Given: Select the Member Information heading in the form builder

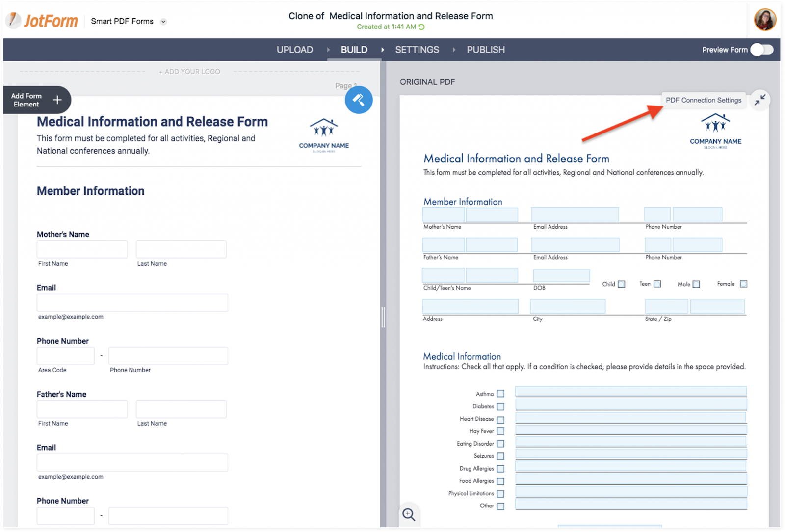Looking at the screenshot, I should coord(90,191).
